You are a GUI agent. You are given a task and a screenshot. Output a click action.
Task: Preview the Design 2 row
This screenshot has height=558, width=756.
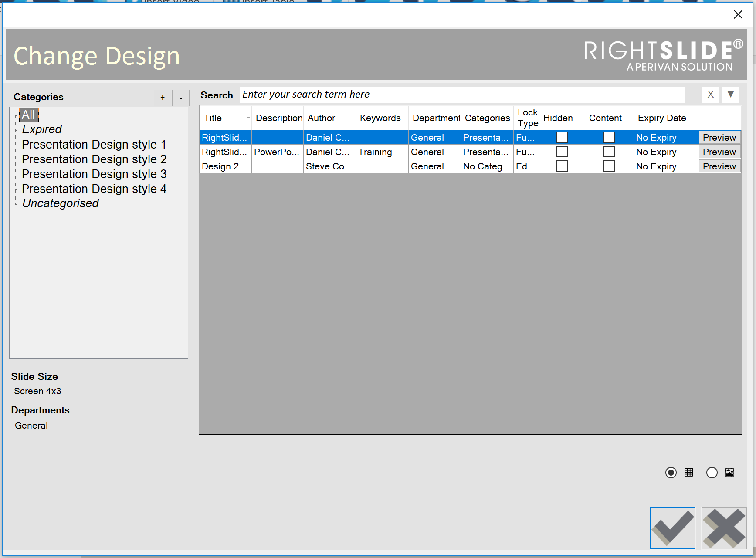coord(719,166)
